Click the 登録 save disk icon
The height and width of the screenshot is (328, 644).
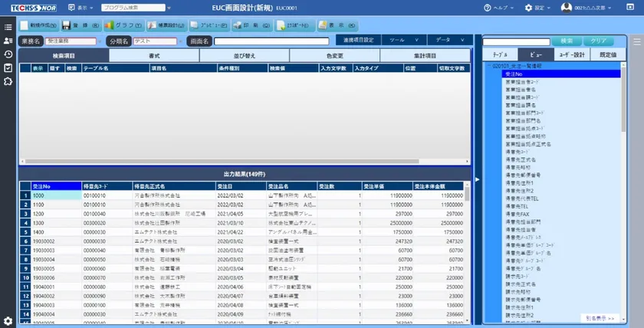[78, 25]
